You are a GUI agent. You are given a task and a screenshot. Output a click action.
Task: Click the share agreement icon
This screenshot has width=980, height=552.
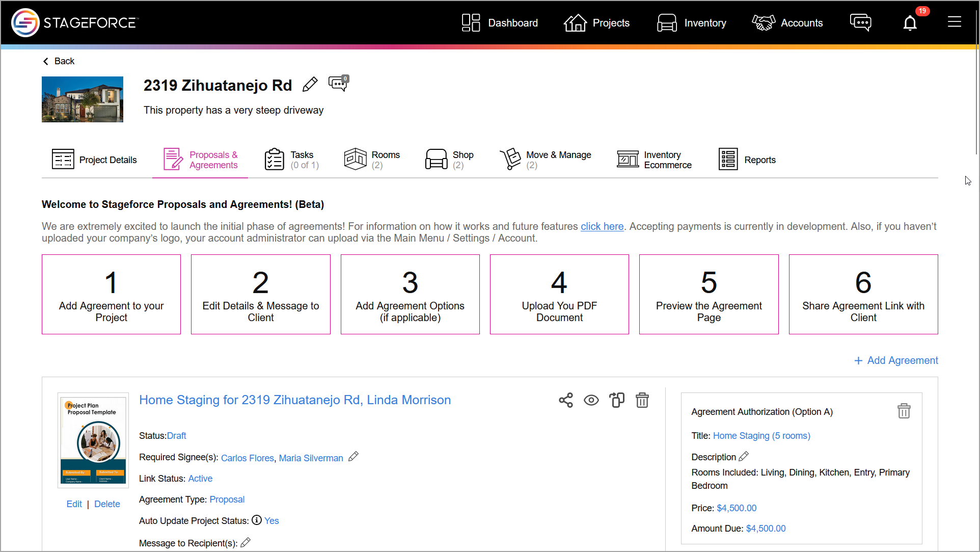pyautogui.click(x=565, y=400)
